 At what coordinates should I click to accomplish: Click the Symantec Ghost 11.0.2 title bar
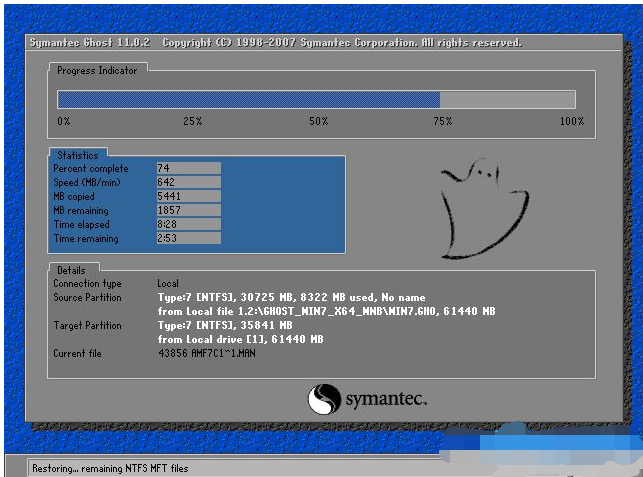tap(275, 43)
